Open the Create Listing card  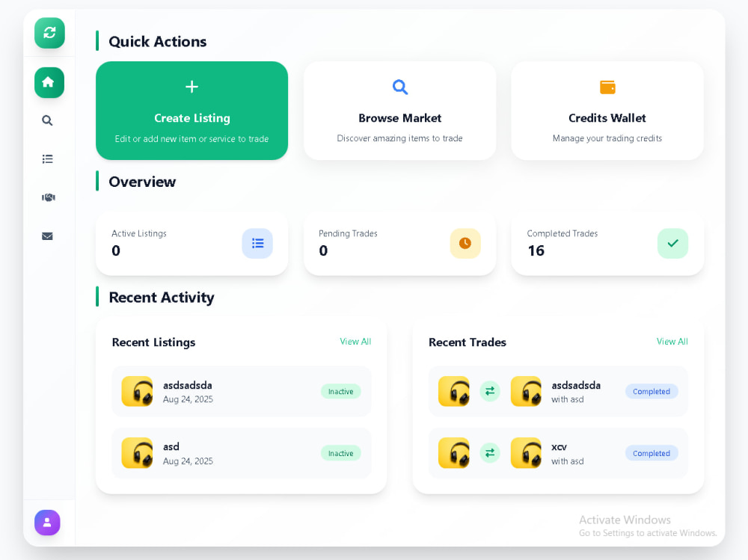(x=191, y=111)
